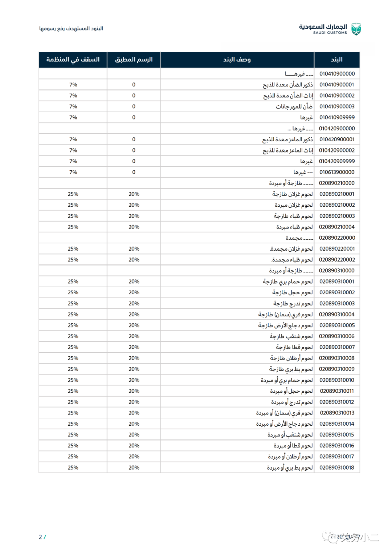This screenshot has width=392, height=555.
Task: Click the Arabic page title in the top-left header
Action: click(x=71, y=28)
